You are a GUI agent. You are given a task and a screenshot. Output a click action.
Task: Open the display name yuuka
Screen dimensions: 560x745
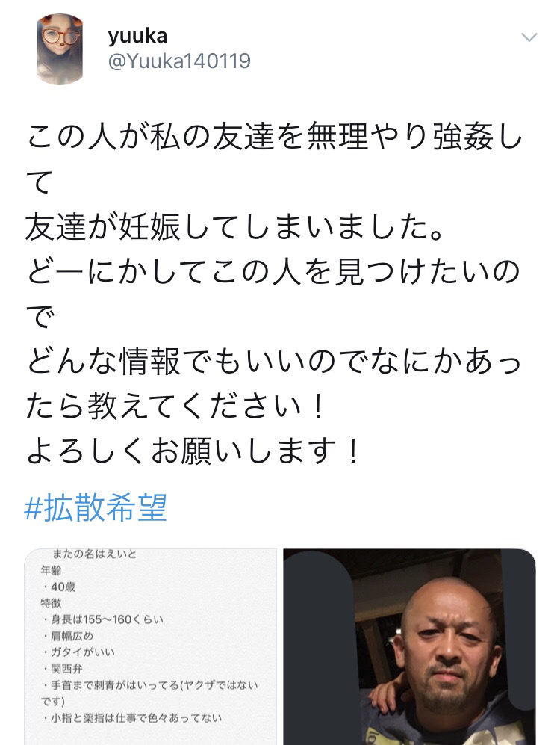point(137,36)
